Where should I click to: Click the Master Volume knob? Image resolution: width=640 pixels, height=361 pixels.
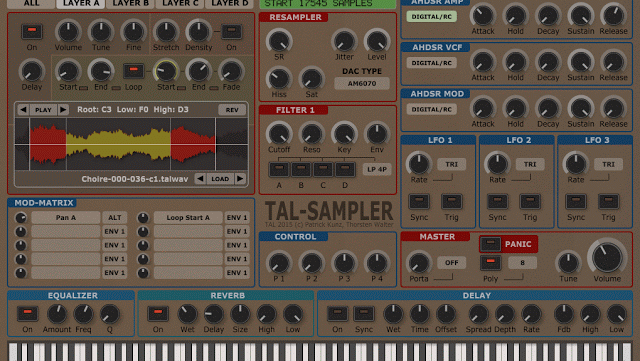tap(607, 257)
